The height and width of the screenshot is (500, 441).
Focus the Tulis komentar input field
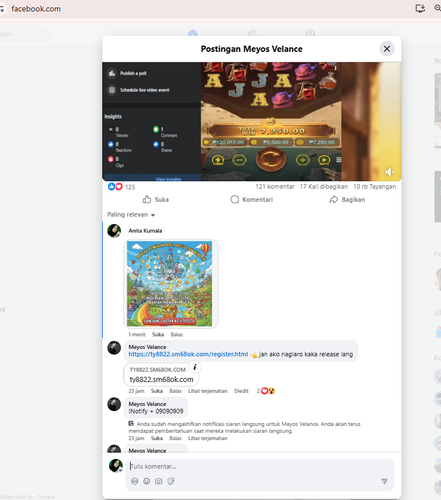260,466
